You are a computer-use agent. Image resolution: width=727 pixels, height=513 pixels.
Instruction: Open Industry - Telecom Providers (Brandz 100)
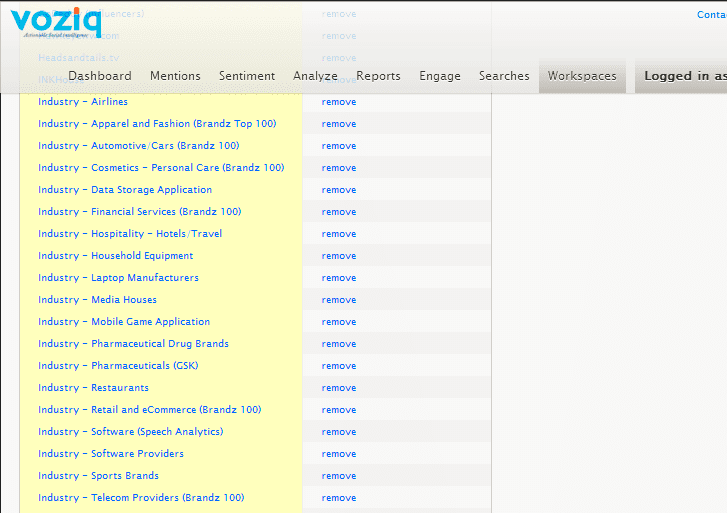click(141, 498)
